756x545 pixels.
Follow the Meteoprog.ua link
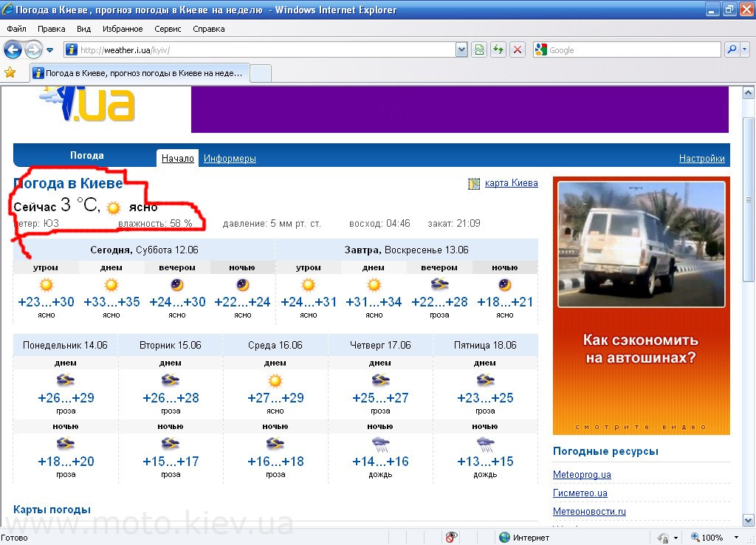[x=582, y=475]
